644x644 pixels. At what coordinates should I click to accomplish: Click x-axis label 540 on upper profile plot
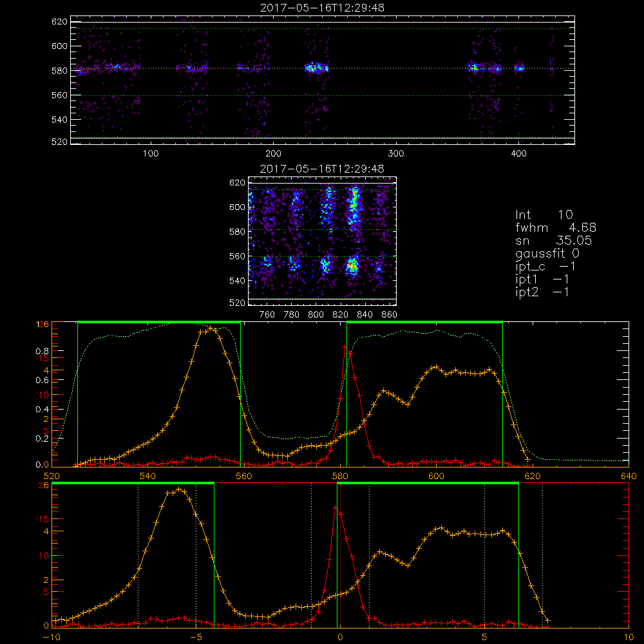pos(148,476)
